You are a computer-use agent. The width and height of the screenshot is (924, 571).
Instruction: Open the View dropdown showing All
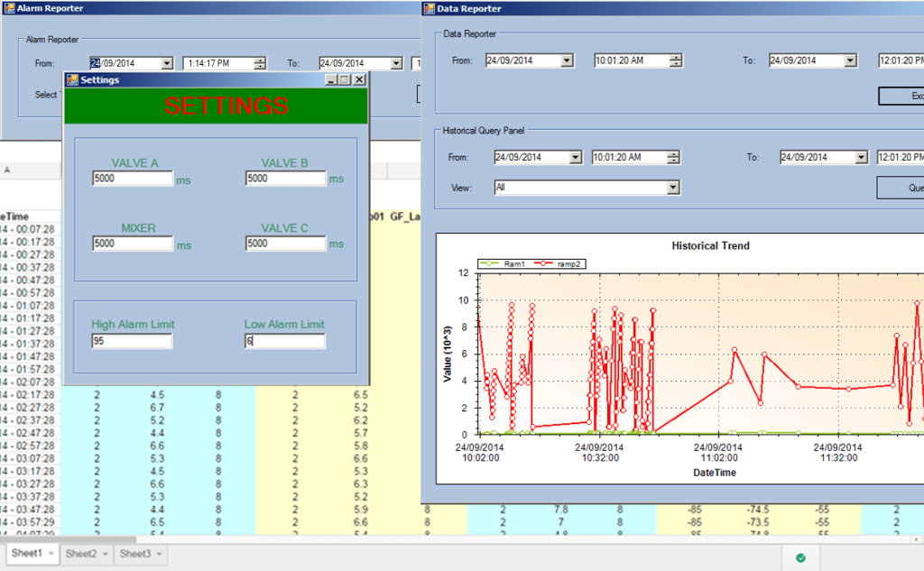pos(671,187)
